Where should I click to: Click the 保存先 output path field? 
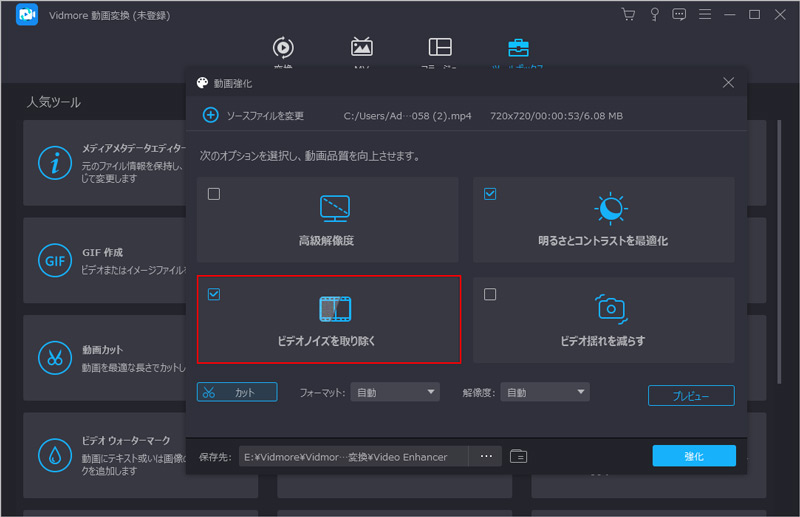pos(354,456)
